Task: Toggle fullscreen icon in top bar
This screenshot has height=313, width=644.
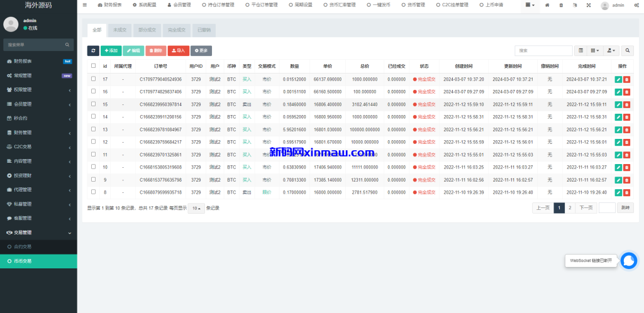Action: coord(589,5)
